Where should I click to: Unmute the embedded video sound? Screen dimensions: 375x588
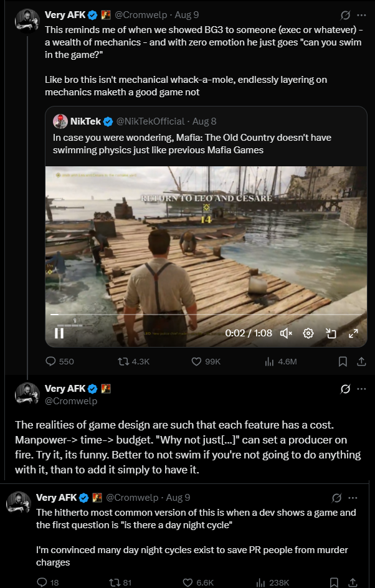(x=286, y=333)
